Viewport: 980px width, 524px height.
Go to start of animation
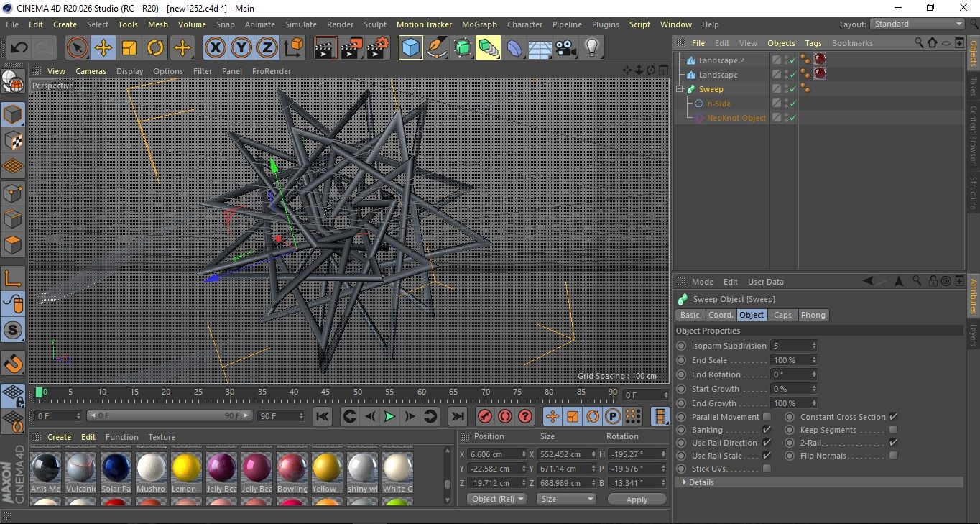pos(323,416)
